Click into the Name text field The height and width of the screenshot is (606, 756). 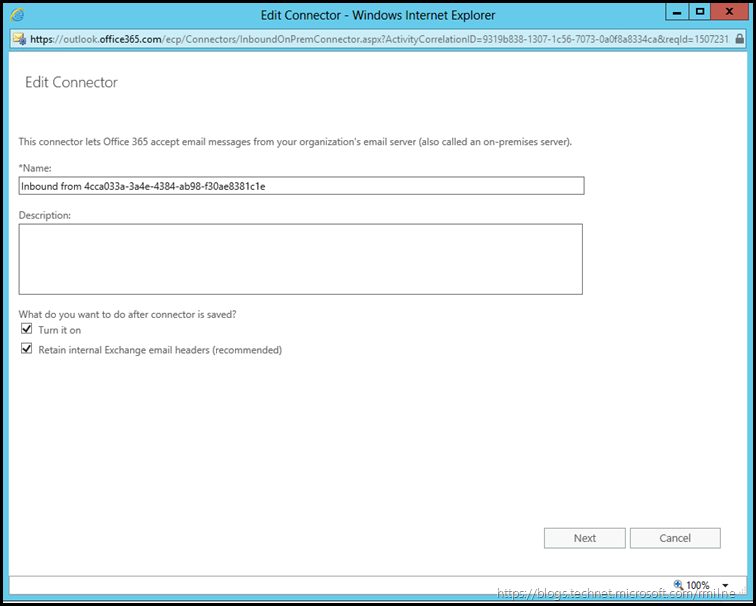point(301,186)
